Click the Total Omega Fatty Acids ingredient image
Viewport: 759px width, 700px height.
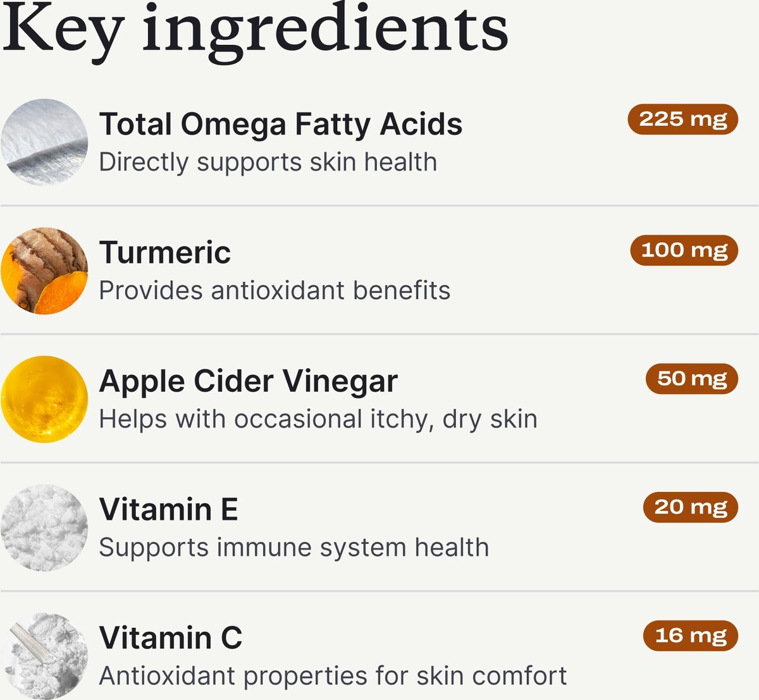pyautogui.click(x=44, y=142)
